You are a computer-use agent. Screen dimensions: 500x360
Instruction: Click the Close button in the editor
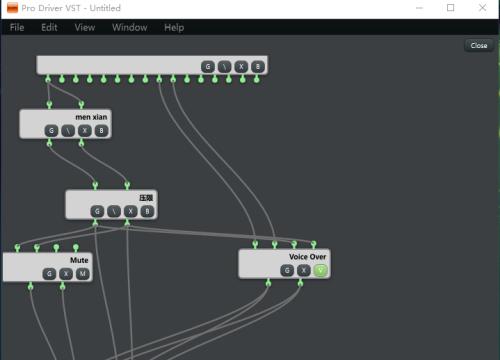479,45
